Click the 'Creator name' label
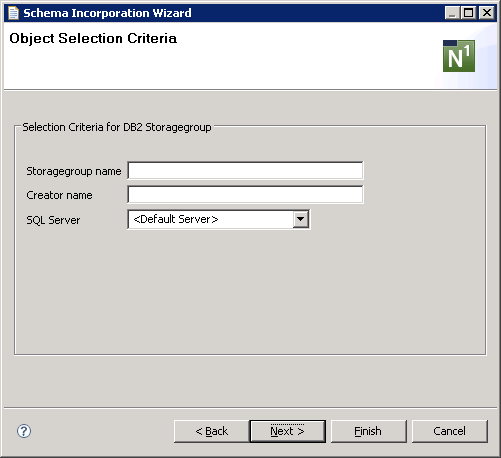This screenshot has width=501, height=458. (x=59, y=195)
